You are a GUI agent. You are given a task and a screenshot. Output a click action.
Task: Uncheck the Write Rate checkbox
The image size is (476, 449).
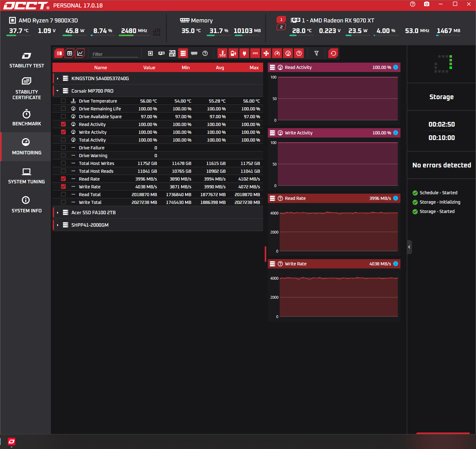click(63, 186)
